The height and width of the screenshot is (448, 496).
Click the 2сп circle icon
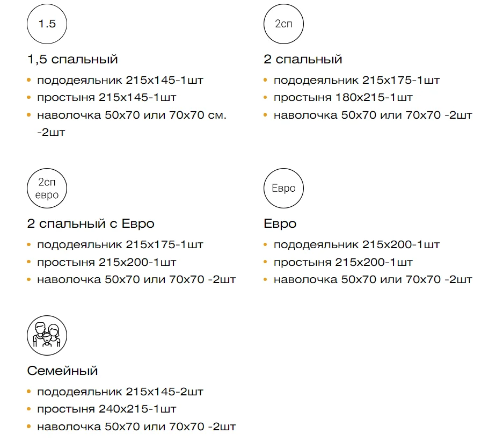click(283, 24)
